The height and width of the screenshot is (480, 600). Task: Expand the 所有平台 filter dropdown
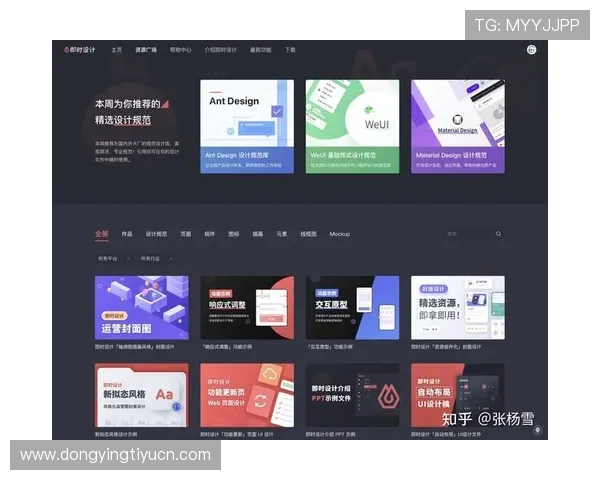(114, 259)
